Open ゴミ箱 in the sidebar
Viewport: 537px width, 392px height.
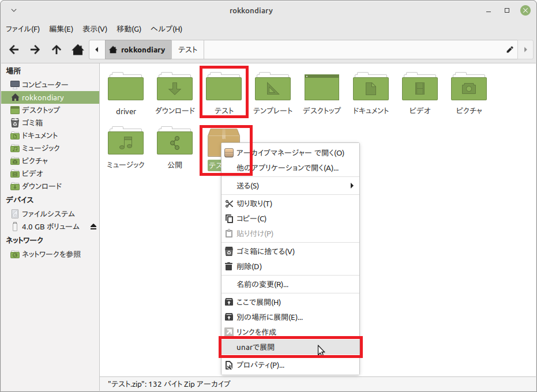[x=50, y=123]
